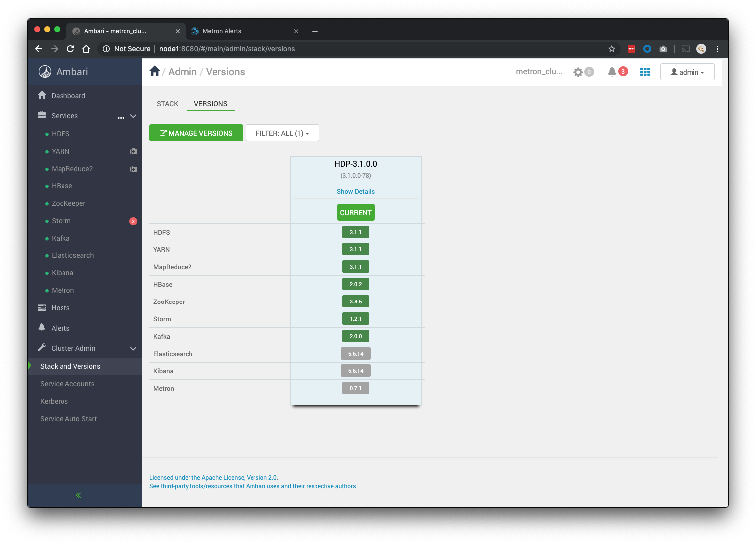Open the Hosts icon in sidebar
The height and width of the screenshot is (544, 756).
click(x=42, y=308)
